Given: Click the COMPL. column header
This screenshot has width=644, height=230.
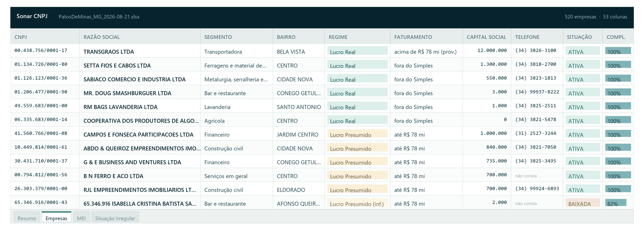Looking at the screenshot, I should (618, 37).
